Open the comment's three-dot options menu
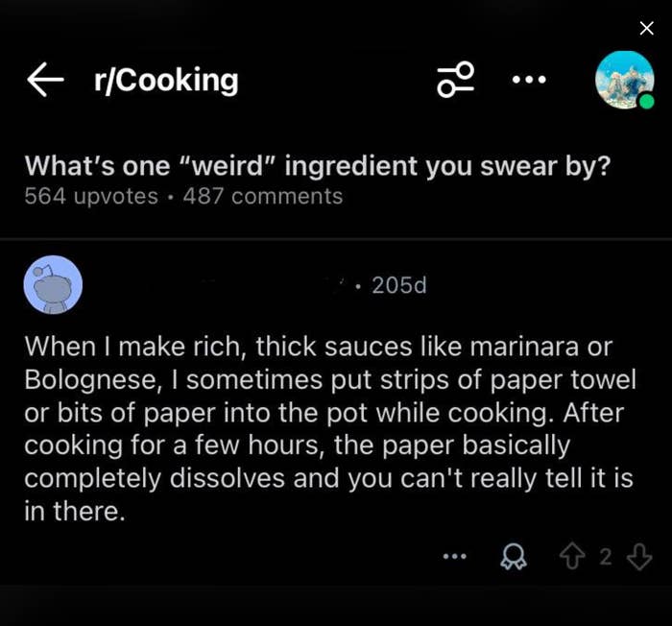The width and height of the screenshot is (672, 626). [454, 556]
